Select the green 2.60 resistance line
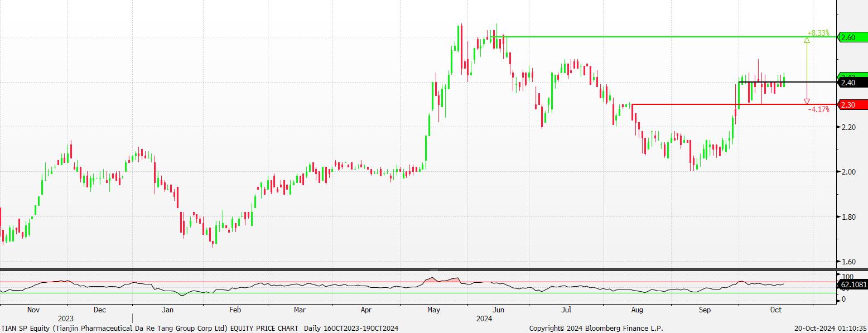The height and width of the screenshot is (333, 868). [671, 37]
